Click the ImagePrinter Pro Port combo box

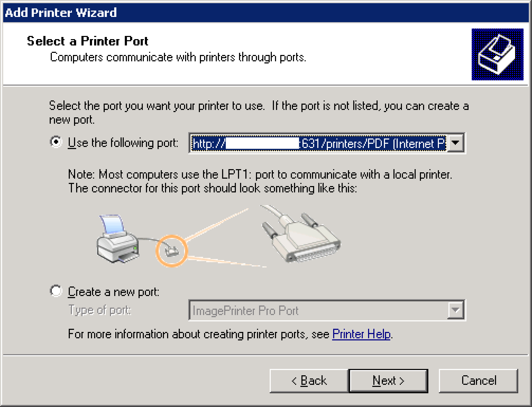tap(327, 310)
